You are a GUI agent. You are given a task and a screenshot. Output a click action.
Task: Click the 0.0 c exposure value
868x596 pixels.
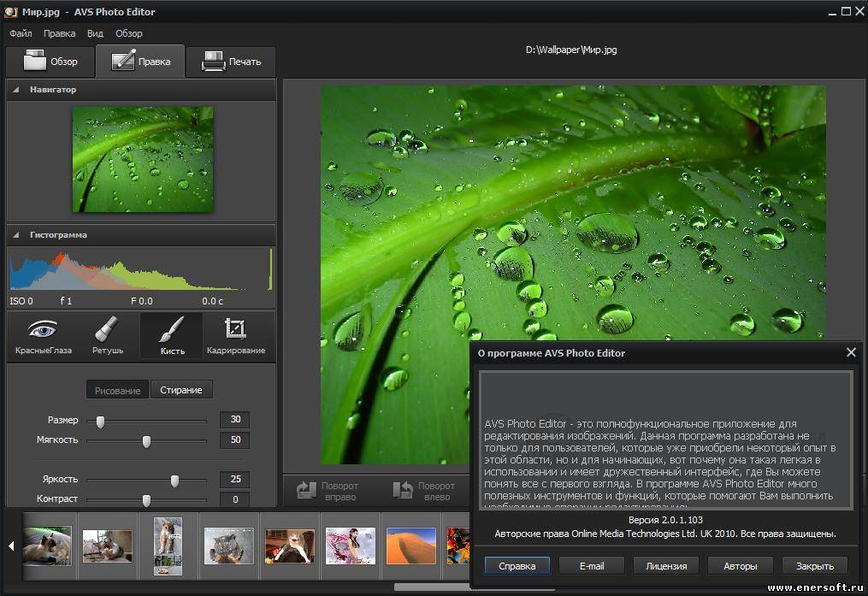[x=213, y=301]
